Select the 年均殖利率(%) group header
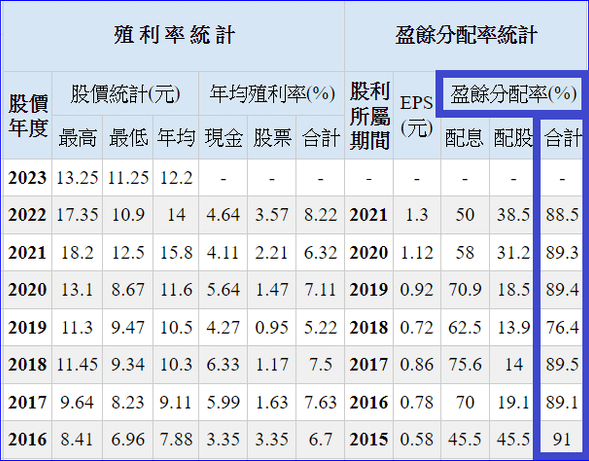The height and width of the screenshot is (461, 589). point(272,94)
